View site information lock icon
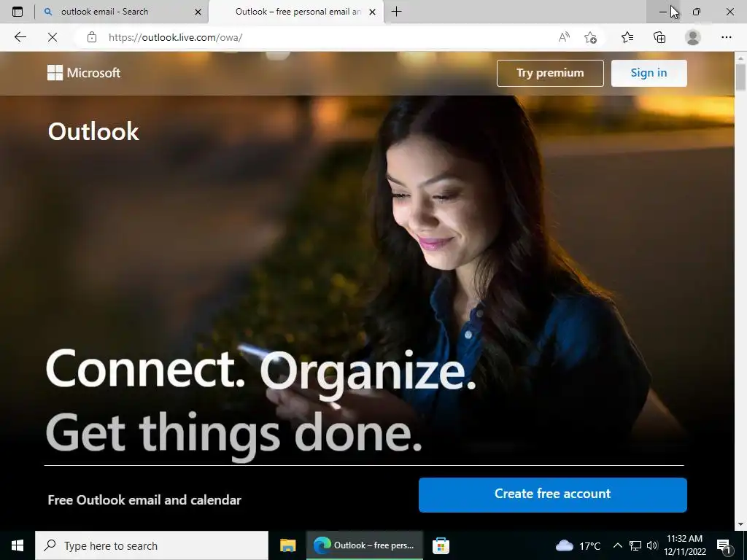747x560 pixels. coord(92,37)
